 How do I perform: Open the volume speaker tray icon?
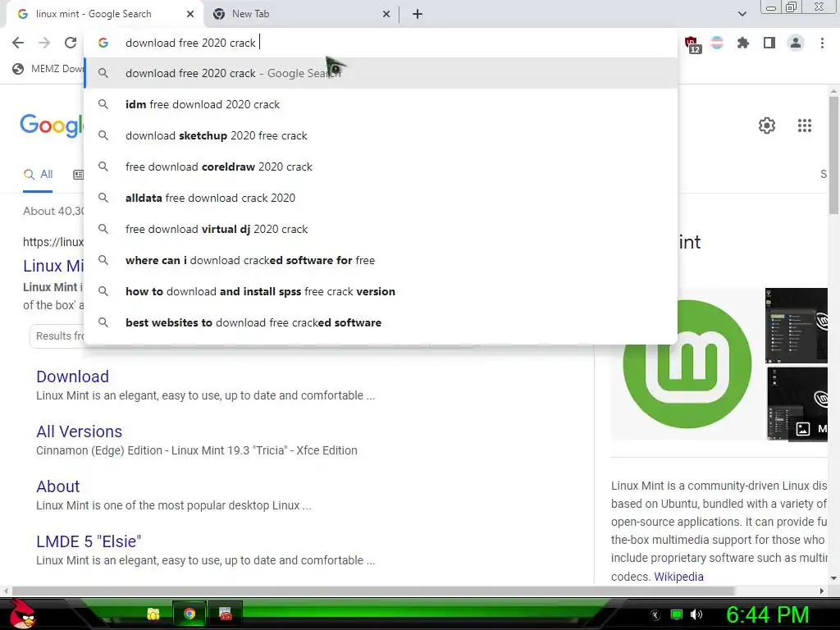(696, 614)
